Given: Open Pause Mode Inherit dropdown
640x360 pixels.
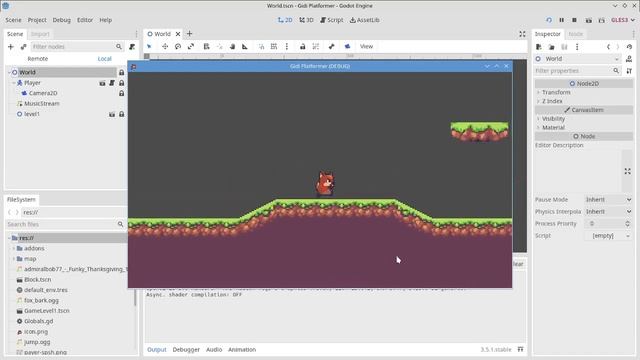Looking at the screenshot, I should tap(608, 200).
